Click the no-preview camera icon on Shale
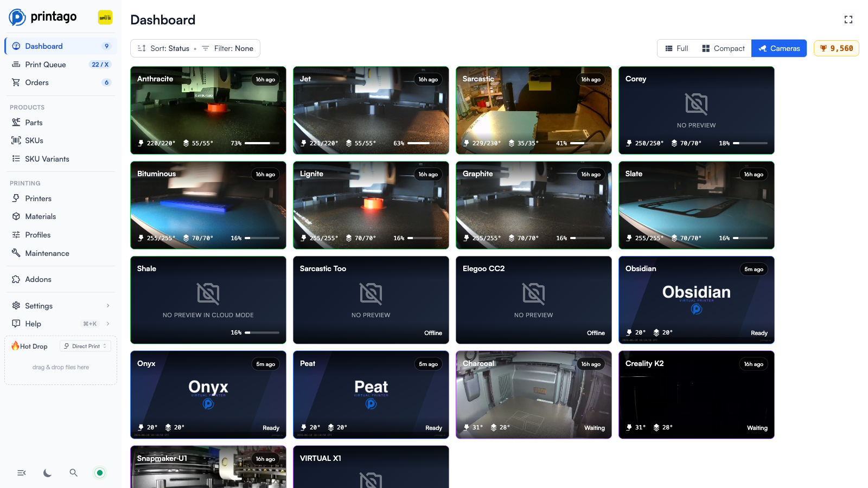 click(208, 294)
